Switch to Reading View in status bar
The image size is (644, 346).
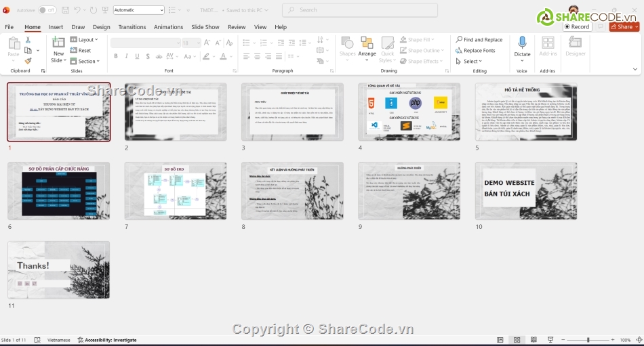click(x=534, y=340)
